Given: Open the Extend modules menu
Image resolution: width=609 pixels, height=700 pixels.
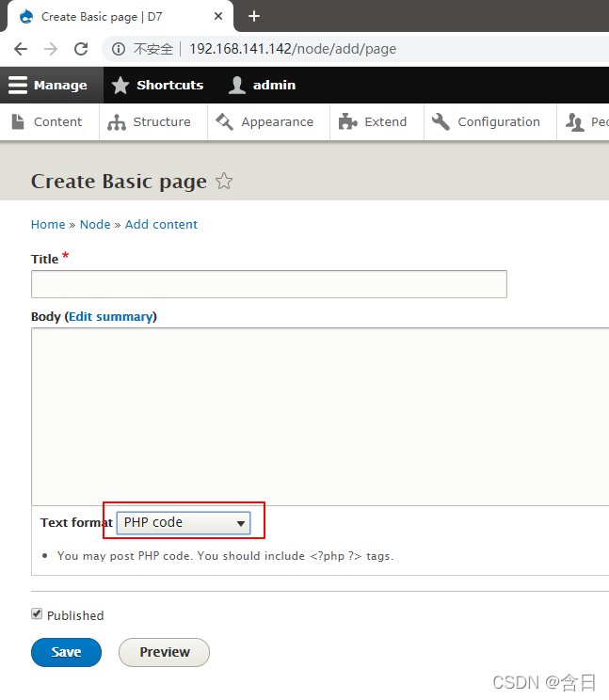Looking at the screenshot, I should tap(373, 122).
